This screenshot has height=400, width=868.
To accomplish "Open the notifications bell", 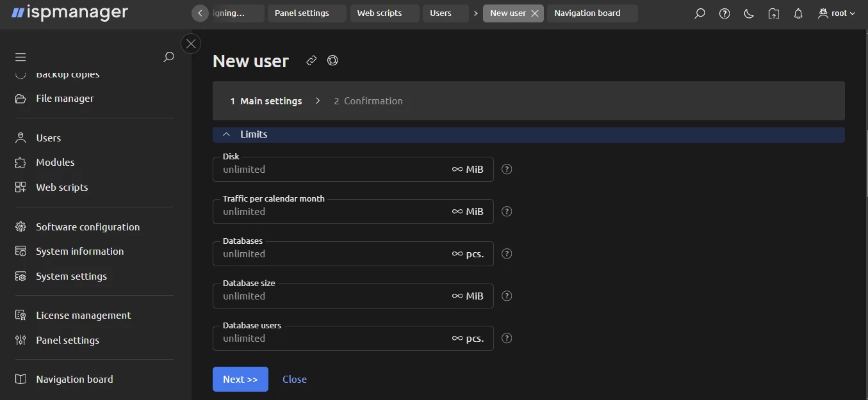I will point(798,13).
